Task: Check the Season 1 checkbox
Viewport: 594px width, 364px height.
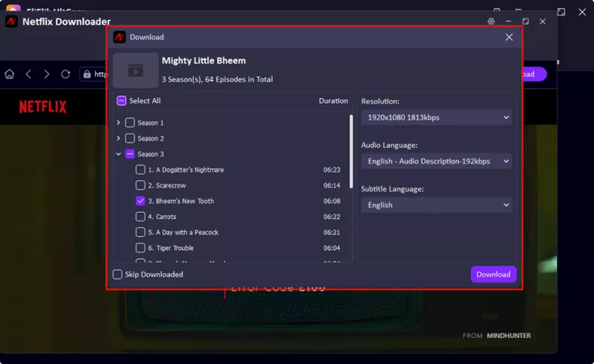Action: click(x=130, y=123)
